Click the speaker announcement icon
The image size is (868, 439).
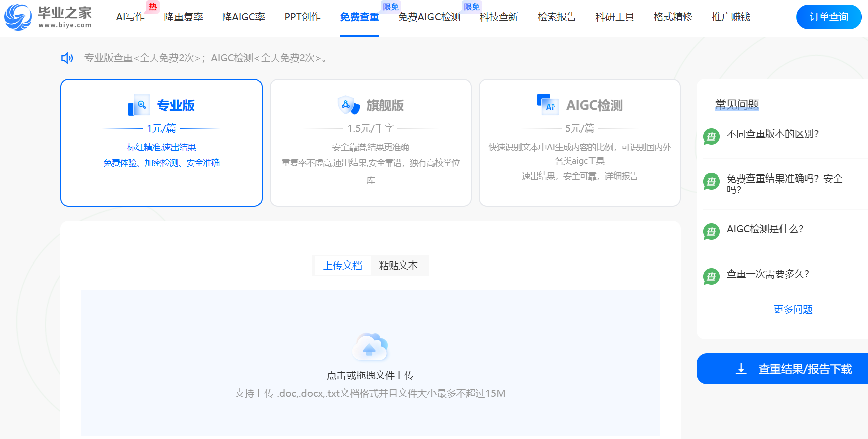67,58
